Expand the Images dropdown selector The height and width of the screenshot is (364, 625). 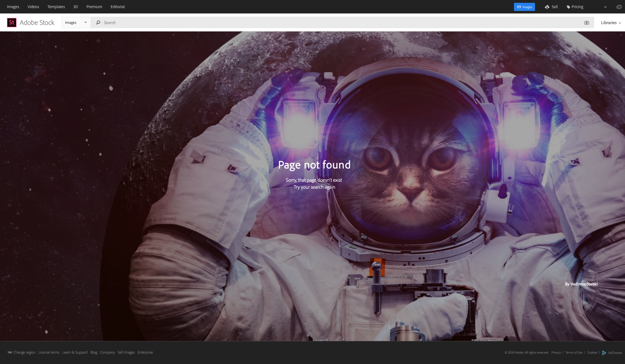tap(75, 22)
